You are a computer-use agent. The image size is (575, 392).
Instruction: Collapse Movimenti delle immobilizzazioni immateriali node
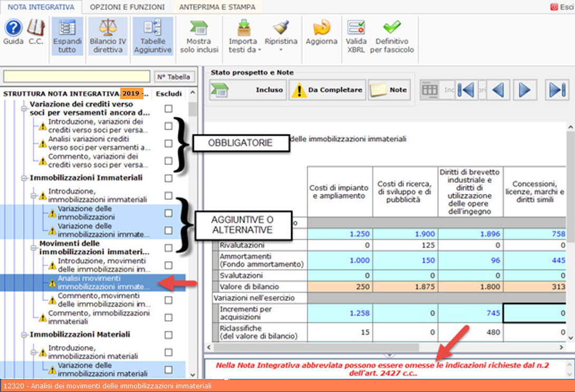tap(33, 248)
